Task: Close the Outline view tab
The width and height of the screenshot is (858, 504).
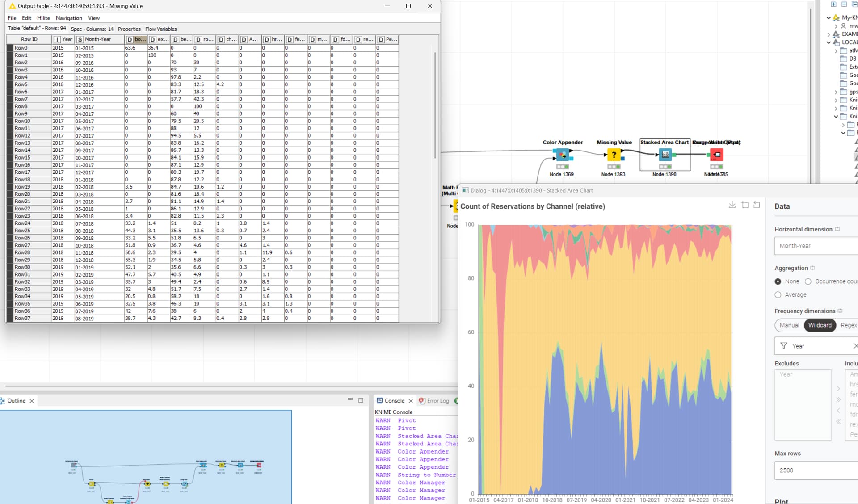Action: tap(32, 401)
